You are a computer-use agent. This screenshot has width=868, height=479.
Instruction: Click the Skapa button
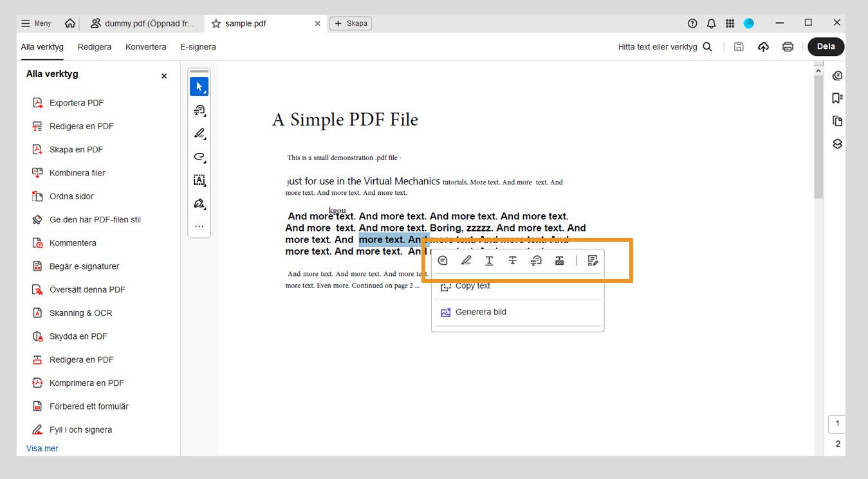click(x=351, y=23)
